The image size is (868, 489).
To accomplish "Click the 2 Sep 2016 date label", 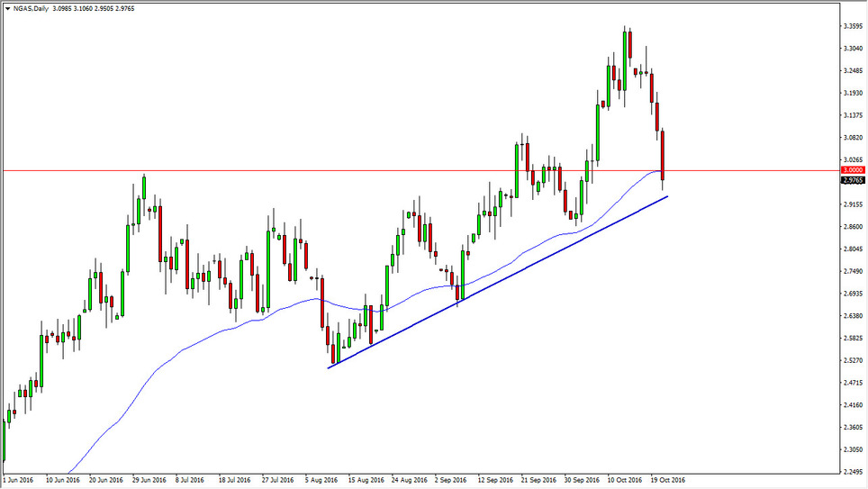I will pos(450,480).
